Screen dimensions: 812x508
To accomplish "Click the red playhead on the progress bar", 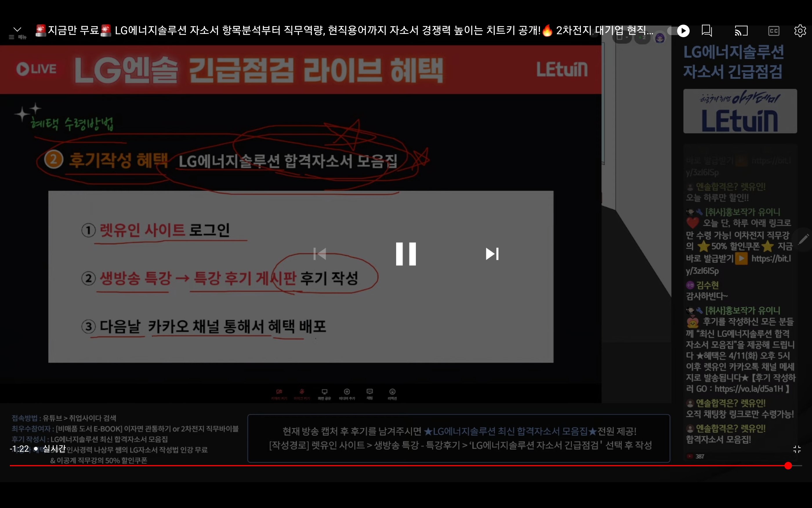I will [788, 466].
